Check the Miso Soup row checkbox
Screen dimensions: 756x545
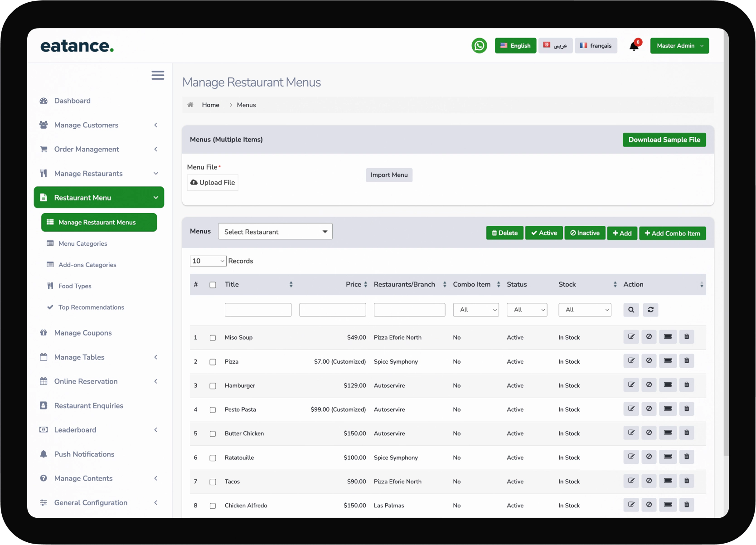coord(213,338)
